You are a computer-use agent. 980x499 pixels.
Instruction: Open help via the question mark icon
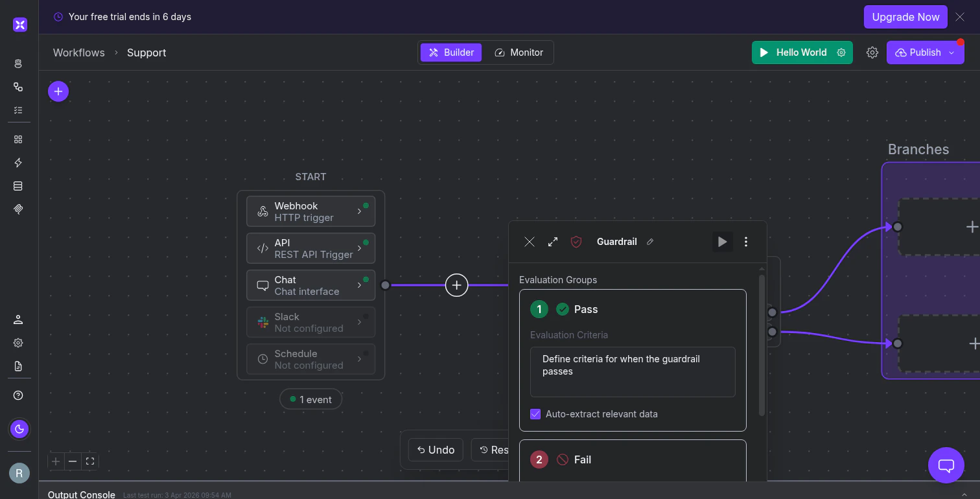click(17, 395)
